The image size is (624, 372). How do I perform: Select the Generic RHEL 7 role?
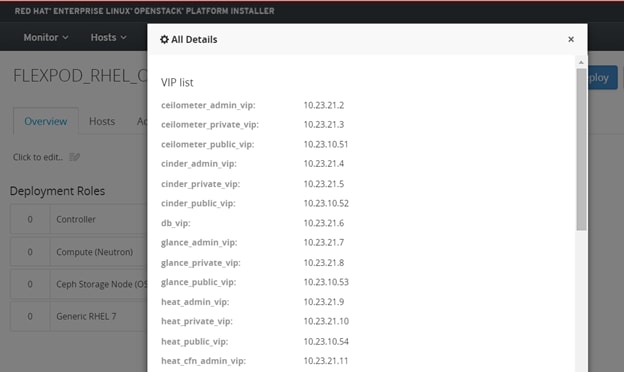pos(79,316)
